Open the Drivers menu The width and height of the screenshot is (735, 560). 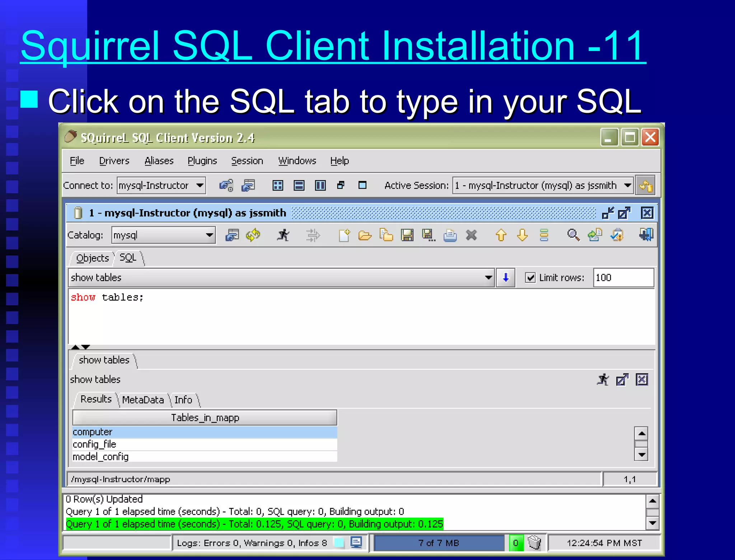(x=114, y=161)
